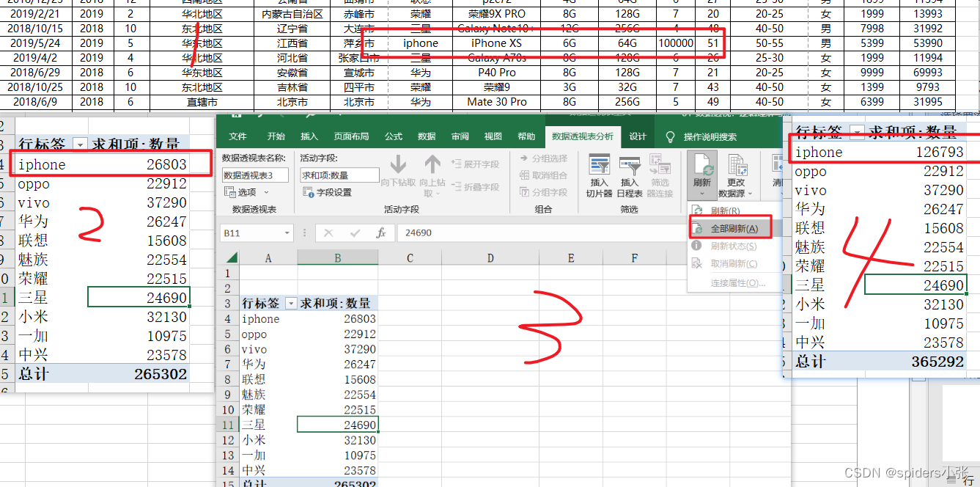Click the select-all corner triangle of the sheet
The height and width of the screenshot is (487, 980).
pos(232,257)
